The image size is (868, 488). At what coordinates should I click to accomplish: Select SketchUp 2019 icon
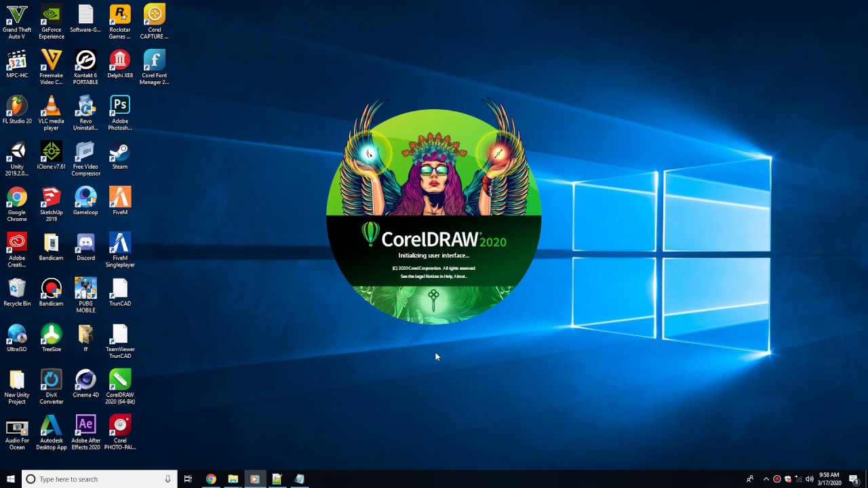(x=52, y=204)
